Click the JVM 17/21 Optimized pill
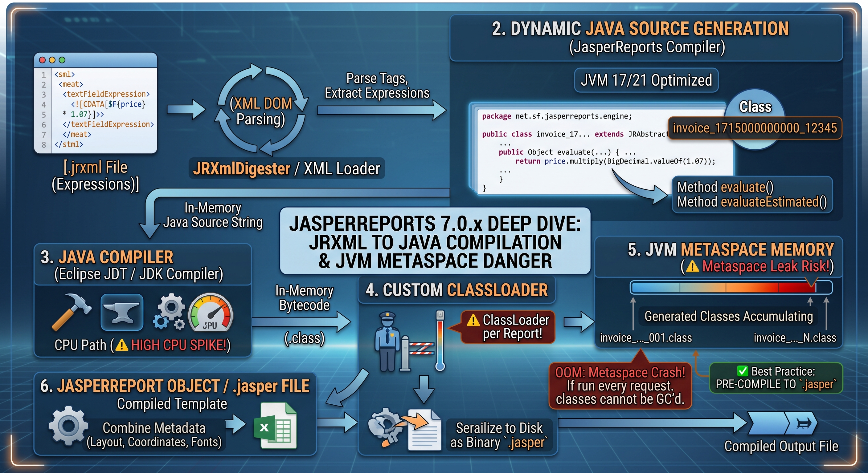Image resolution: width=868 pixels, height=473 pixels. [646, 80]
